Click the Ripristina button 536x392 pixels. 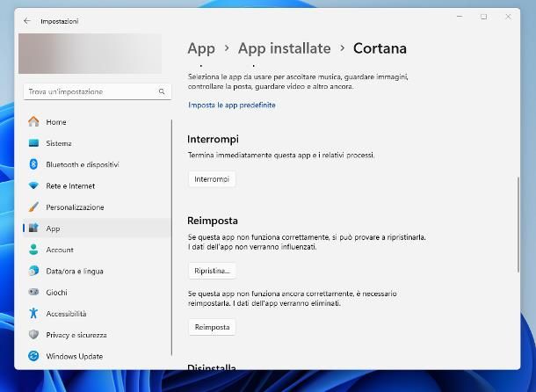pos(212,271)
